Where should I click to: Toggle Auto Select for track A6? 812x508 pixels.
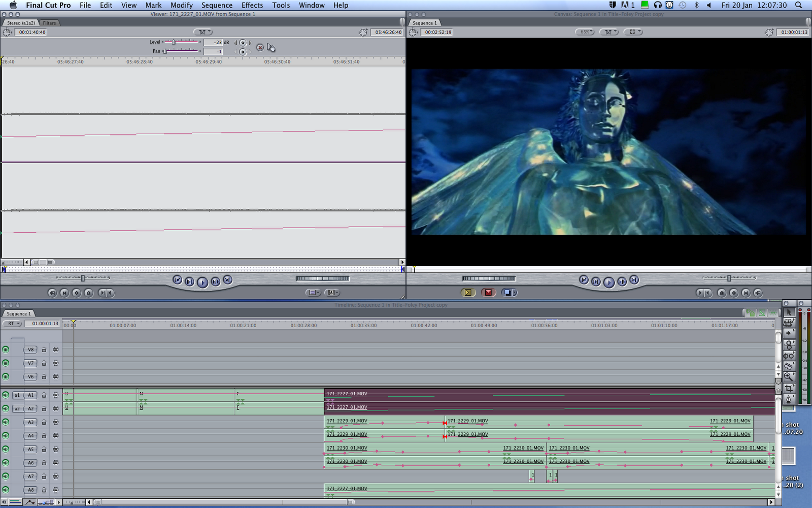click(x=55, y=463)
